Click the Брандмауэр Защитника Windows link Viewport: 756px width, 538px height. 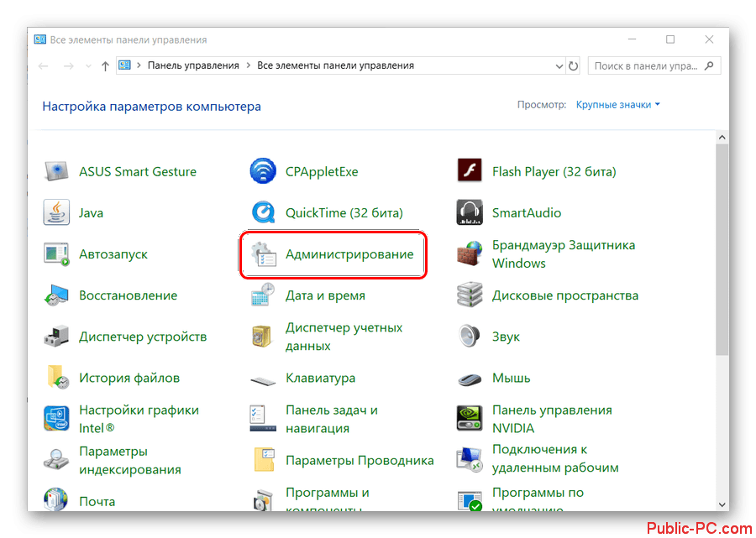tap(563, 254)
